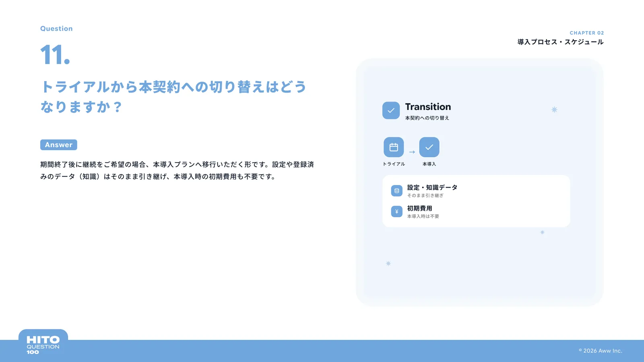Click the question heading トライアルから本契約への切り替えはどう

174,87
